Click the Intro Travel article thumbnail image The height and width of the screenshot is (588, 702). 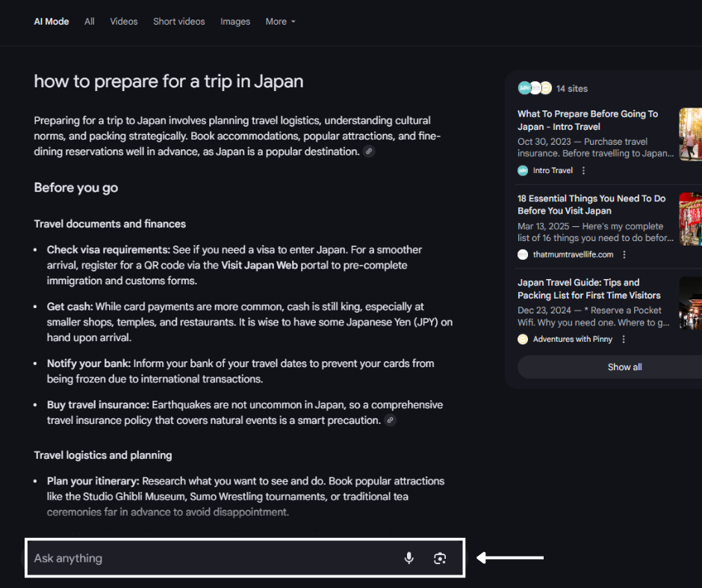tap(691, 134)
